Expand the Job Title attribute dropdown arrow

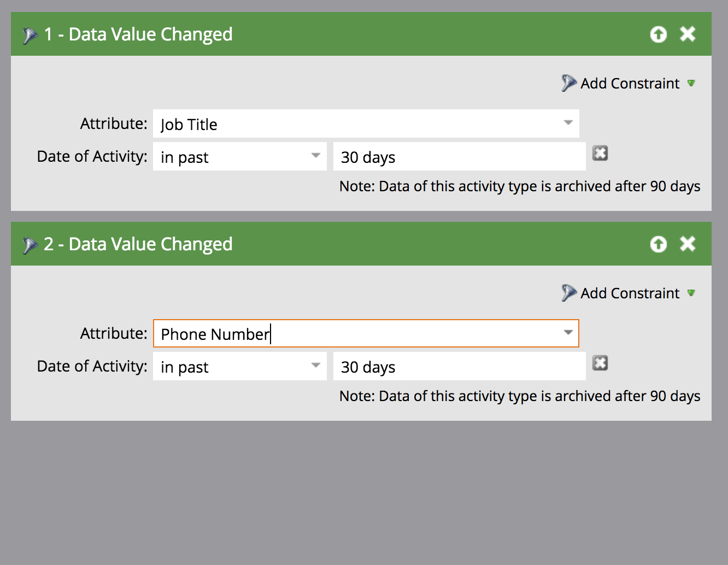tap(568, 123)
